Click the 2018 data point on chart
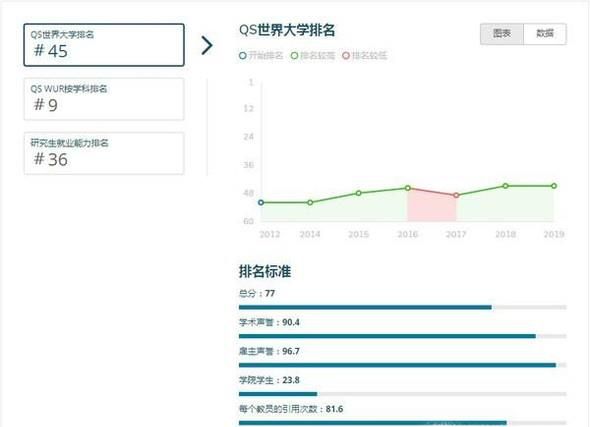Image resolution: width=590 pixels, height=427 pixels. [x=505, y=186]
